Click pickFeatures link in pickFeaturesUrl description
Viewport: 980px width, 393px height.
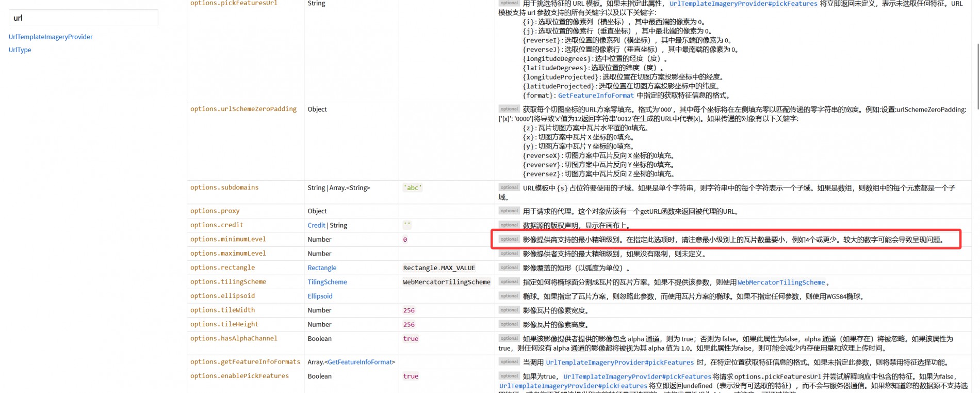tap(743, 4)
